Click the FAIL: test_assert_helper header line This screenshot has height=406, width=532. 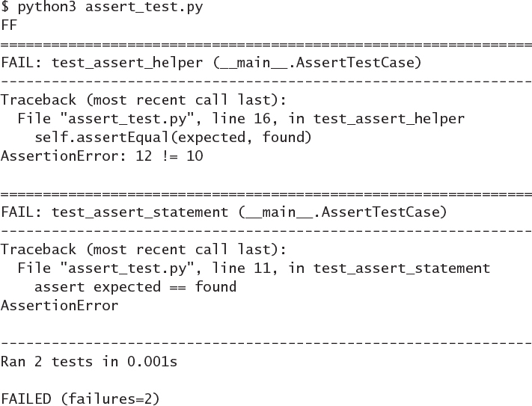coord(212,63)
